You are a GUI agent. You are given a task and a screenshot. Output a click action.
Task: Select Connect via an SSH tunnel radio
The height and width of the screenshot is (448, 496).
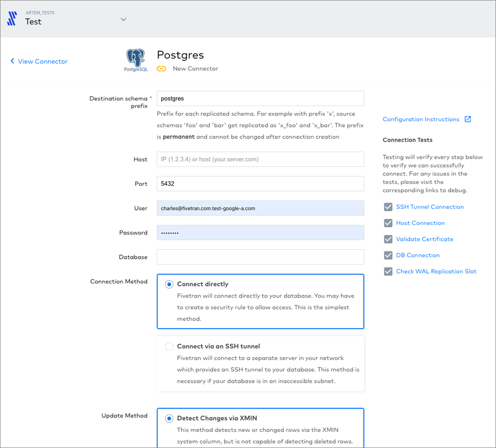point(169,347)
